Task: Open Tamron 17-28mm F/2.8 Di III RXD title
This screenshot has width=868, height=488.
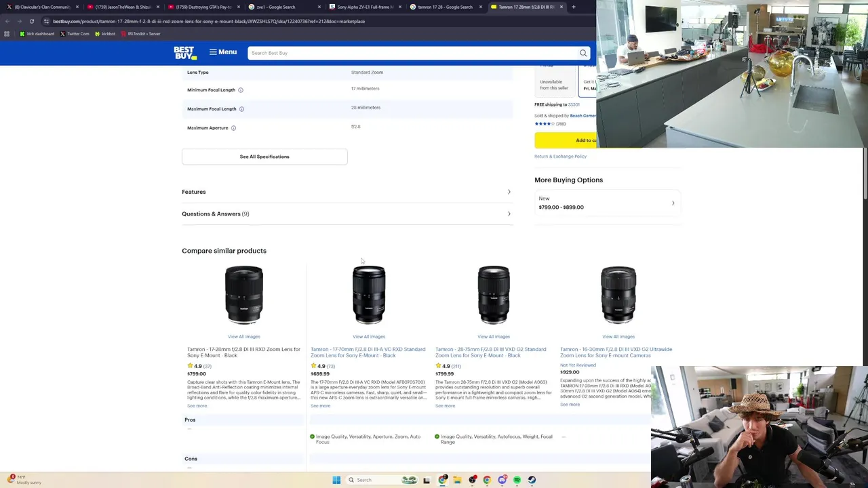Action: 243,352
